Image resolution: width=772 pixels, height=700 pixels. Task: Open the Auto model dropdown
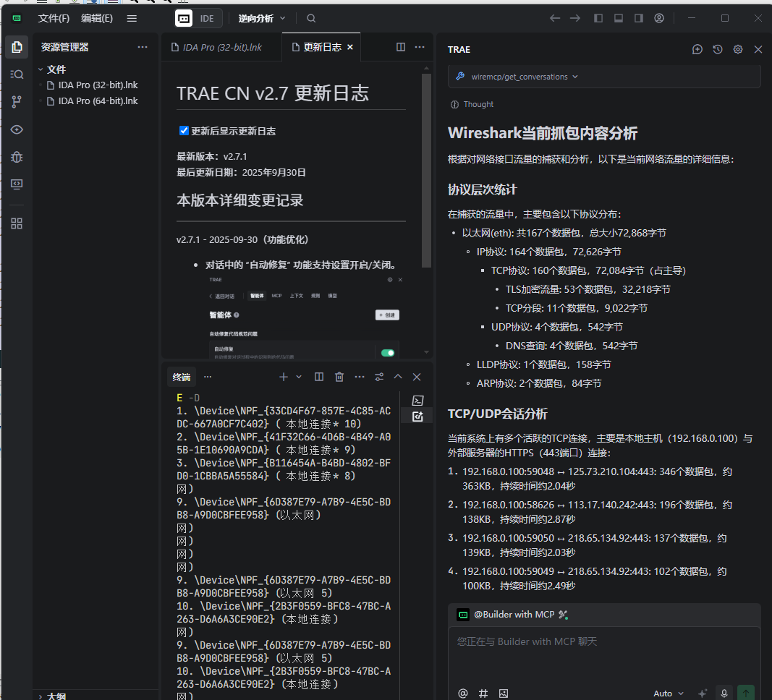668,693
